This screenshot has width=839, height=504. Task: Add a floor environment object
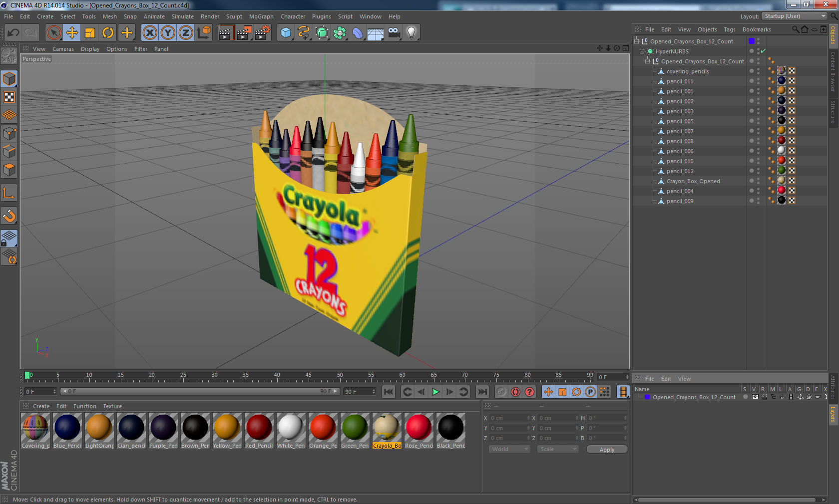click(376, 33)
